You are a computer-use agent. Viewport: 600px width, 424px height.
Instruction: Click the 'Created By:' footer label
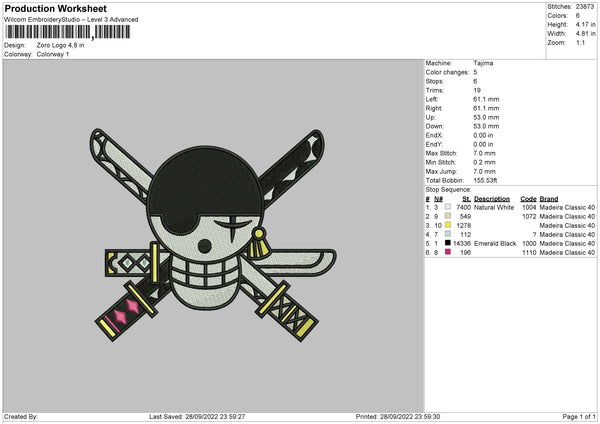tap(21, 416)
